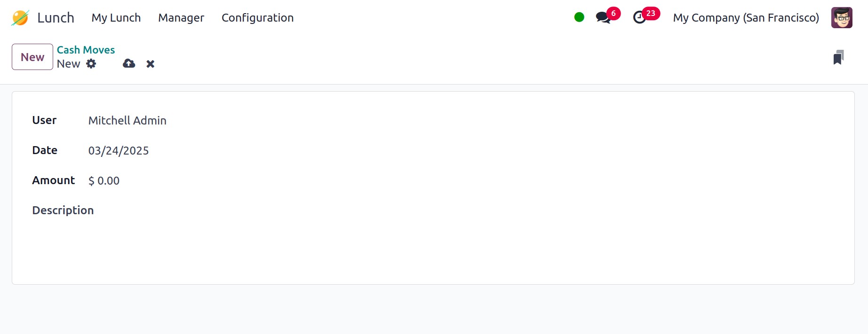Open the My Company (San Francisco) switcher

tap(746, 18)
